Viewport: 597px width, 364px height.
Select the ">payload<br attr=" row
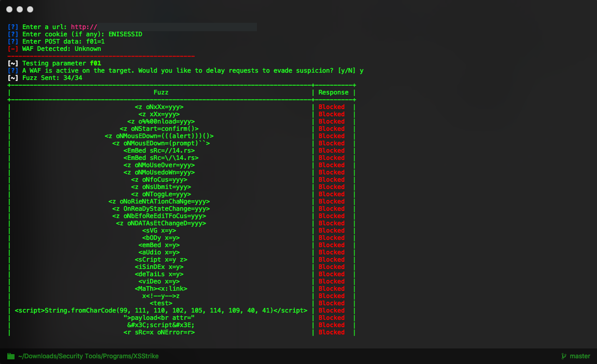click(159, 318)
